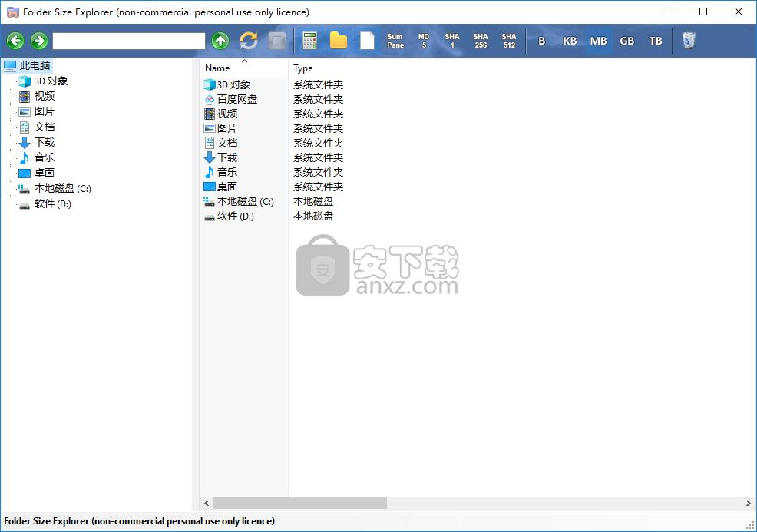Click 本地磁盘 (C:) drive icon in list
This screenshot has height=532, width=757.
(x=209, y=201)
